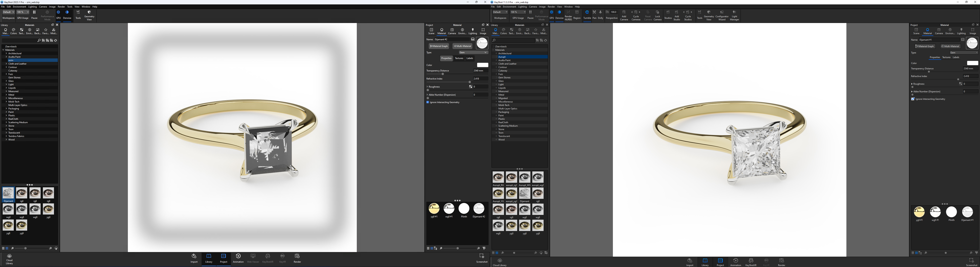980x267 pixels.
Task: Uncheck Ignore Intersecting Geometry in the KeyShot 11.3.3 window
Action: pos(913,99)
